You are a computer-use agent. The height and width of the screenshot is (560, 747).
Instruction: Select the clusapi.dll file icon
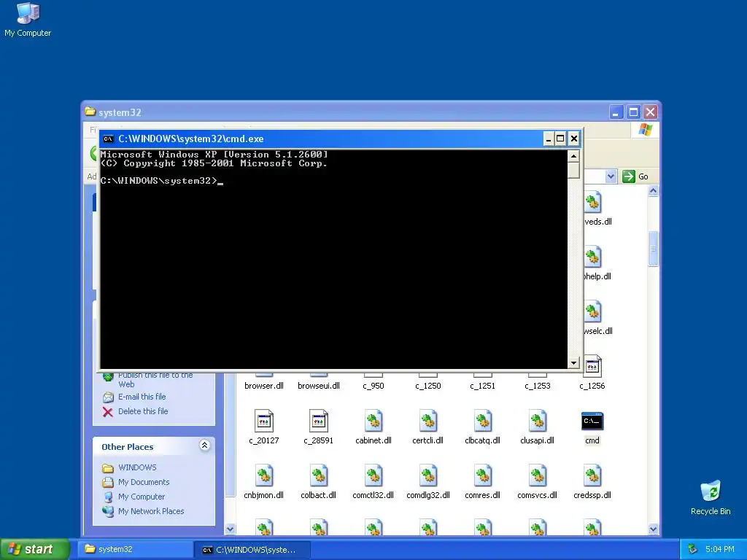(538, 421)
